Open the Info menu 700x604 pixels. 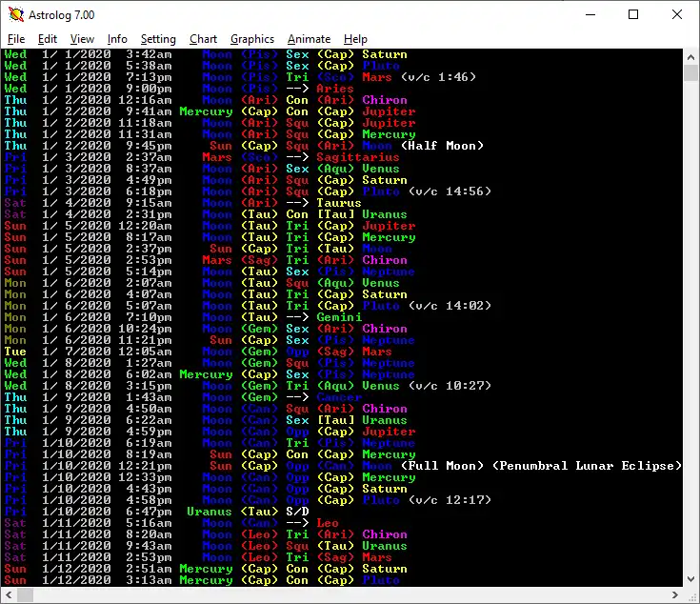coord(117,39)
